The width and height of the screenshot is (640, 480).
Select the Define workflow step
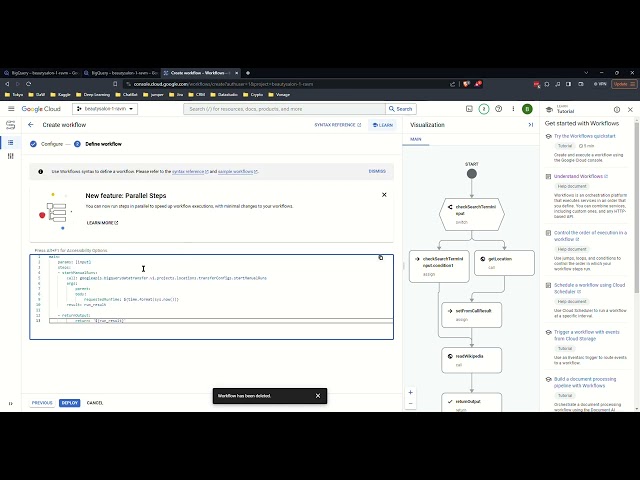pyautogui.click(x=98, y=144)
